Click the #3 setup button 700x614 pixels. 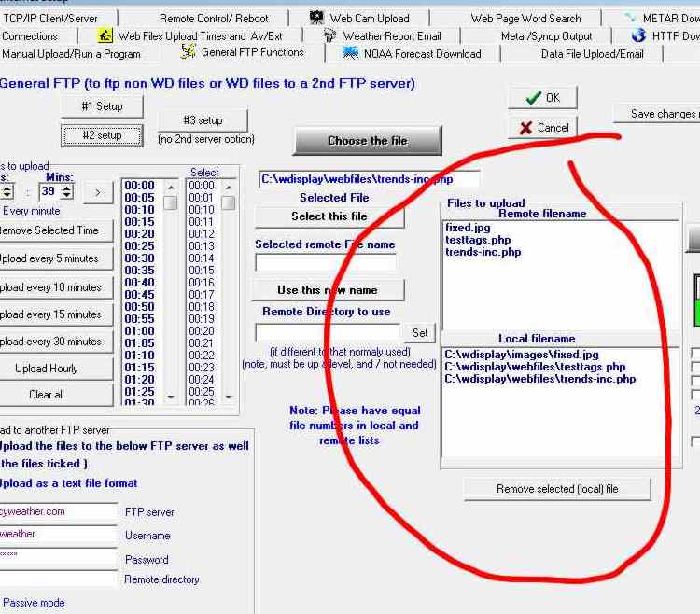[x=203, y=120]
